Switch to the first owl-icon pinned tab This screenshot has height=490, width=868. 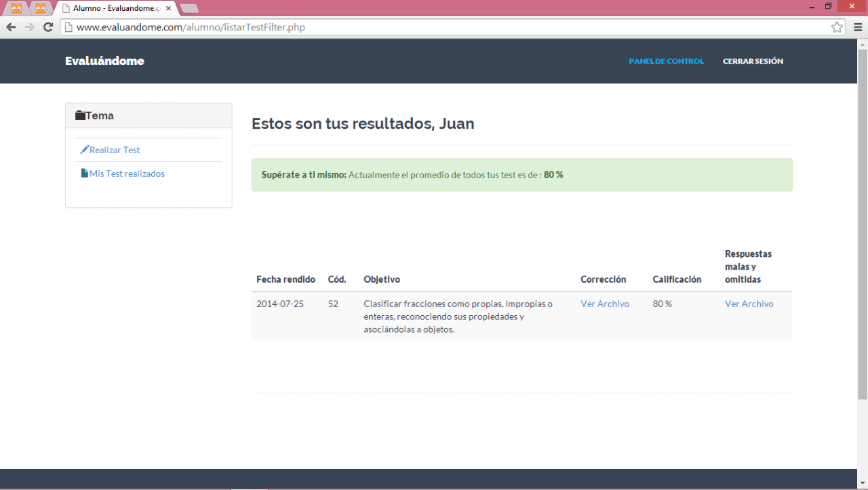(16, 8)
